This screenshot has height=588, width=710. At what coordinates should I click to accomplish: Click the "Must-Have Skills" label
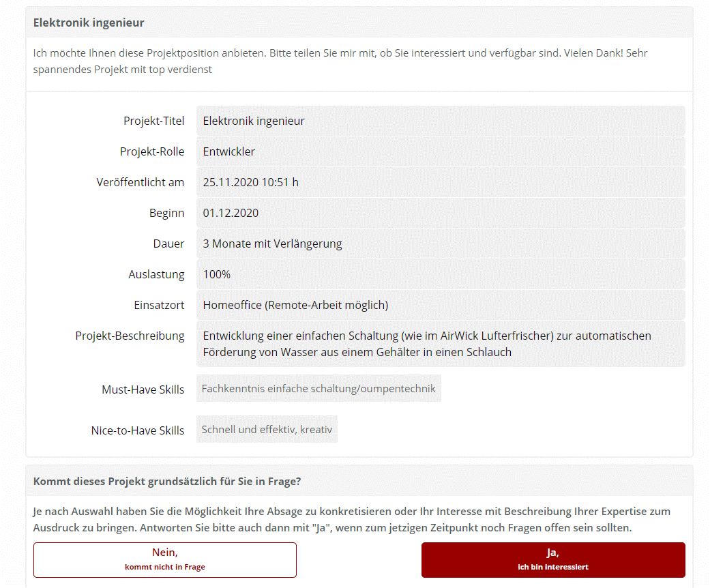coord(143,389)
